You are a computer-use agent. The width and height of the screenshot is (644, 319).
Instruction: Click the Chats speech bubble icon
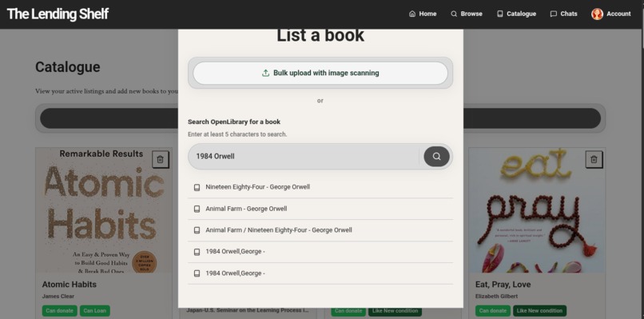(553, 14)
